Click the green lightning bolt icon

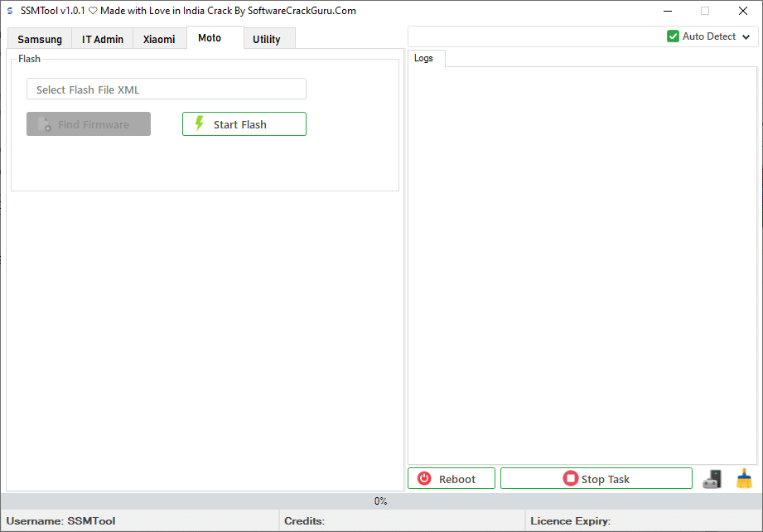199,124
